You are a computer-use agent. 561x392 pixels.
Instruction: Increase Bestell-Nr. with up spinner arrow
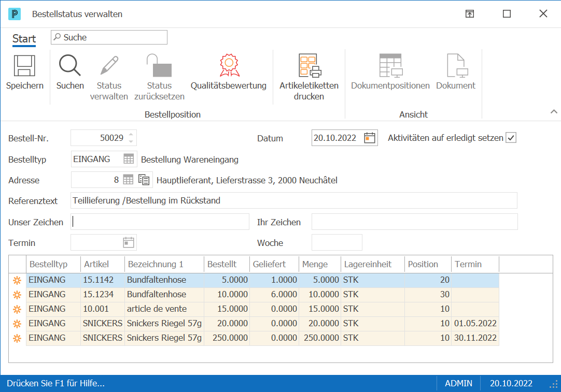point(131,134)
